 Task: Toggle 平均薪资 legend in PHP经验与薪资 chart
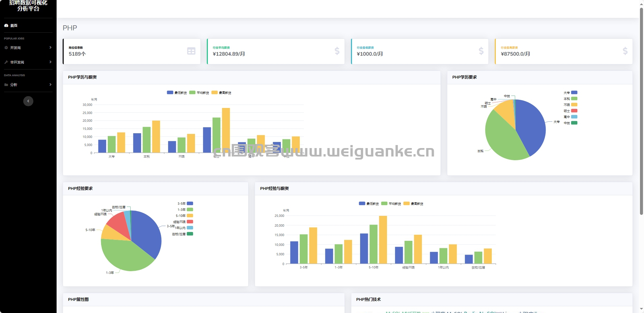click(391, 203)
